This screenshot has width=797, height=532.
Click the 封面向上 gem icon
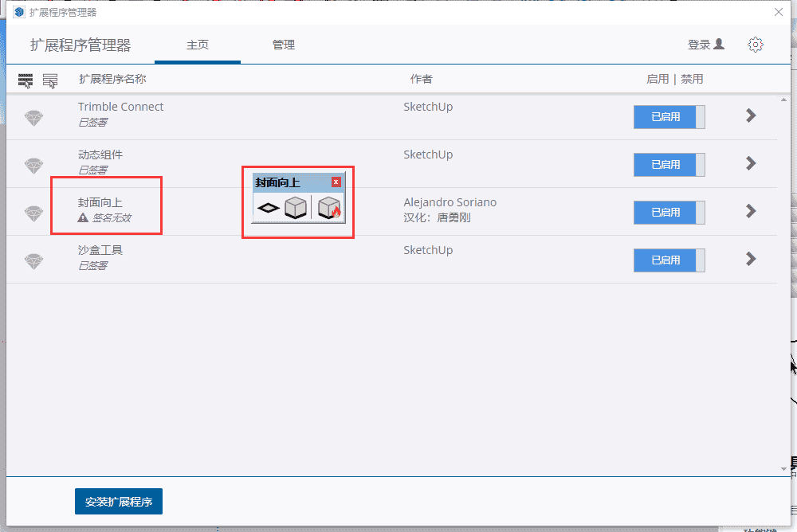(x=34, y=213)
